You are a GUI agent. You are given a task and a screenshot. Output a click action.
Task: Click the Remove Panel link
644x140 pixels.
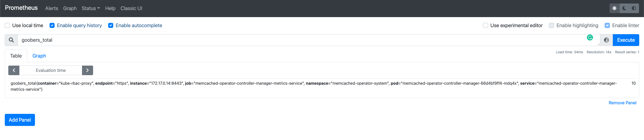coord(622,103)
